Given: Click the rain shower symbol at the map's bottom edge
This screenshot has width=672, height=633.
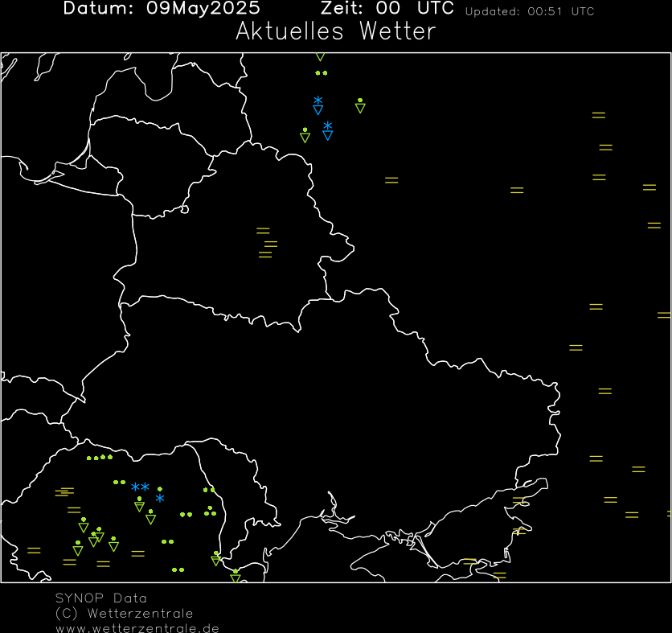Looking at the screenshot, I should (x=236, y=576).
